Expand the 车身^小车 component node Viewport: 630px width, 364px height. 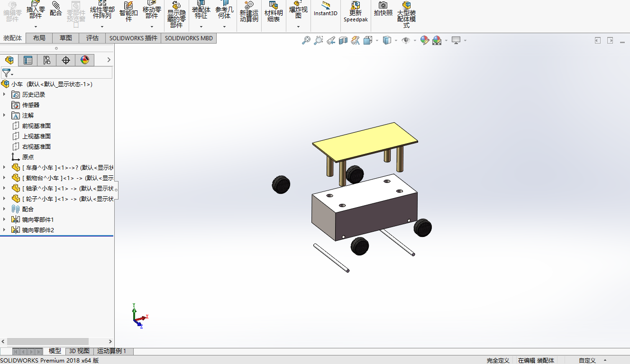click(4, 167)
